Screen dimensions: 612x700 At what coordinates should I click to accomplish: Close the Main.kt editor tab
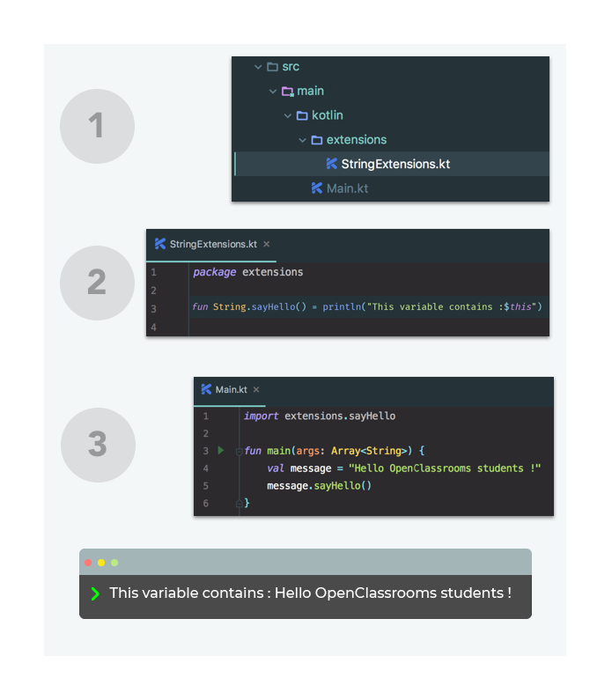(x=256, y=390)
